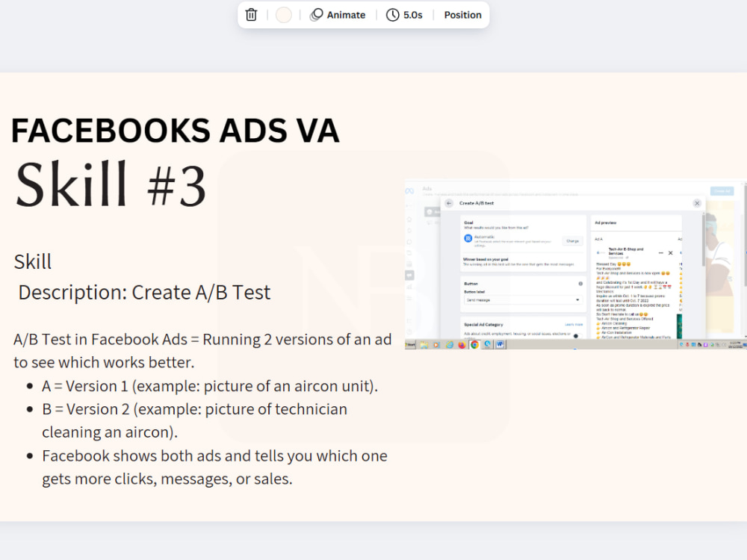Select the "Description: Create A/B Test" line
747x560 pixels.
point(144,293)
